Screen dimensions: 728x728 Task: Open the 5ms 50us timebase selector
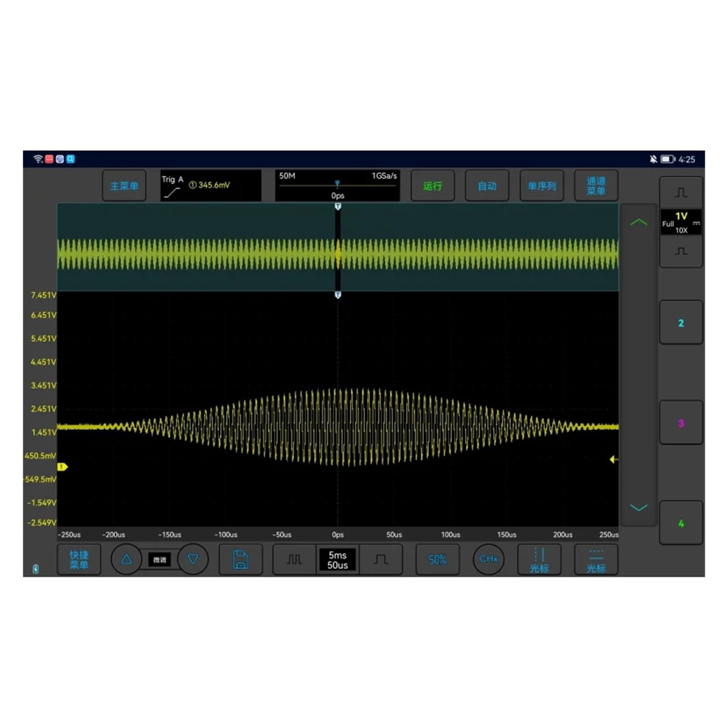coord(338,560)
